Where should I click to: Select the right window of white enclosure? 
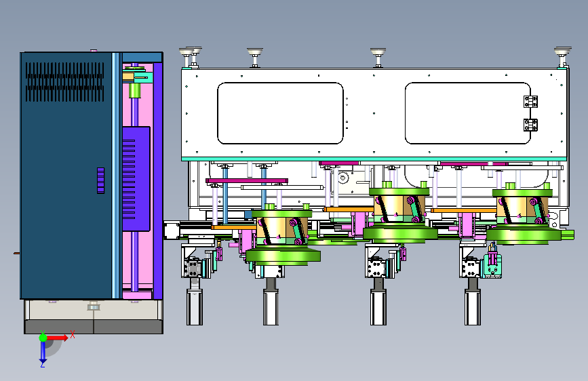(468, 113)
